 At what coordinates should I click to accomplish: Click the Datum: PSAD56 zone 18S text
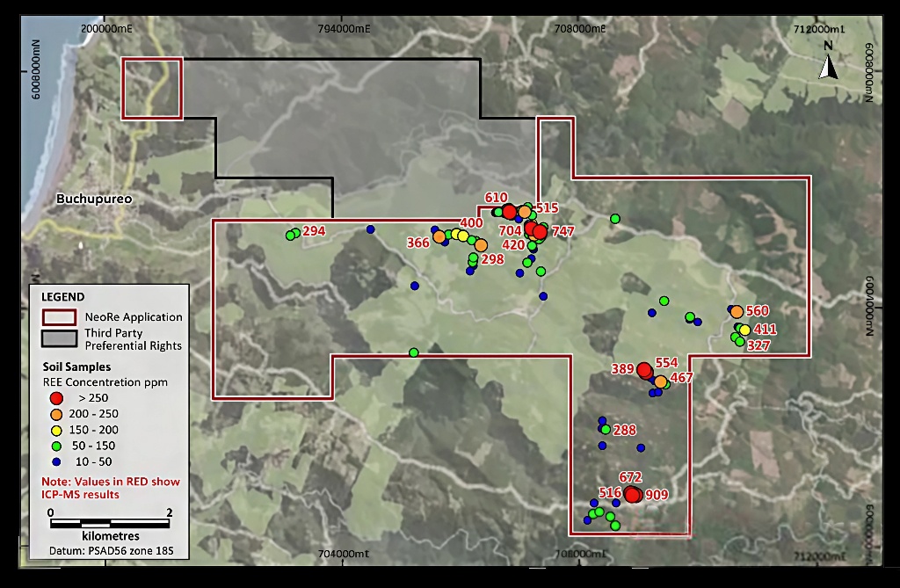pos(112,551)
